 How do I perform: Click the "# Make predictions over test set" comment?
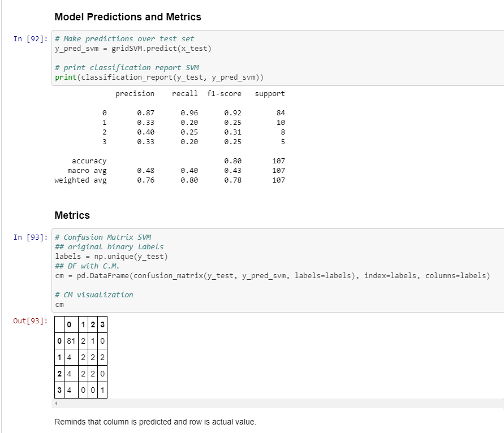point(124,39)
